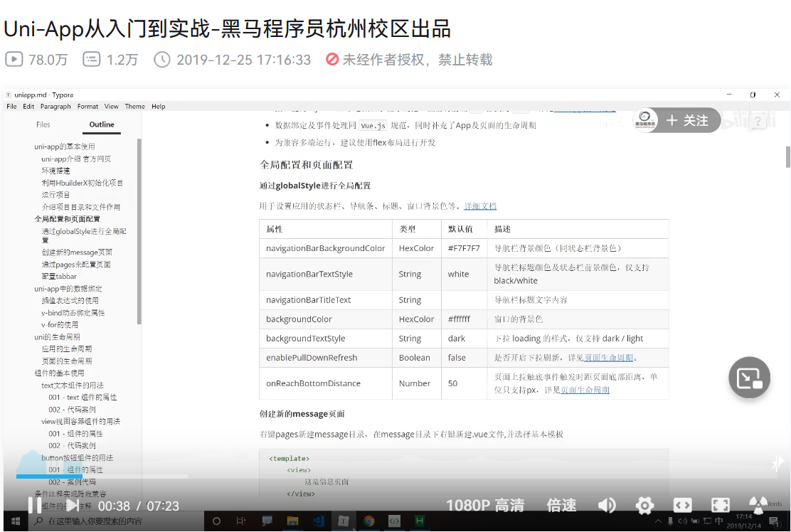Jump to outline item 环境搭建

click(x=55, y=171)
